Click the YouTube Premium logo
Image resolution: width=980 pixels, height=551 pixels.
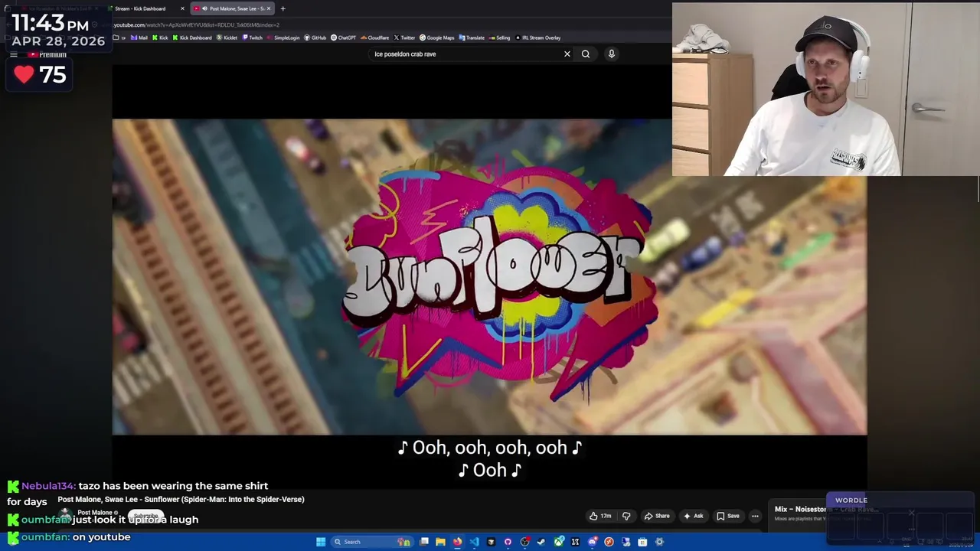point(47,54)
